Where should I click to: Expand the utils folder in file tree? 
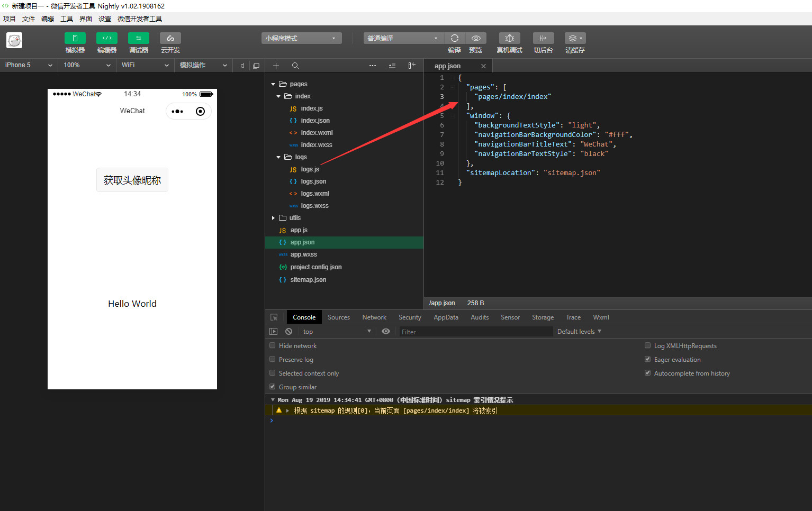tap(273, 218)
